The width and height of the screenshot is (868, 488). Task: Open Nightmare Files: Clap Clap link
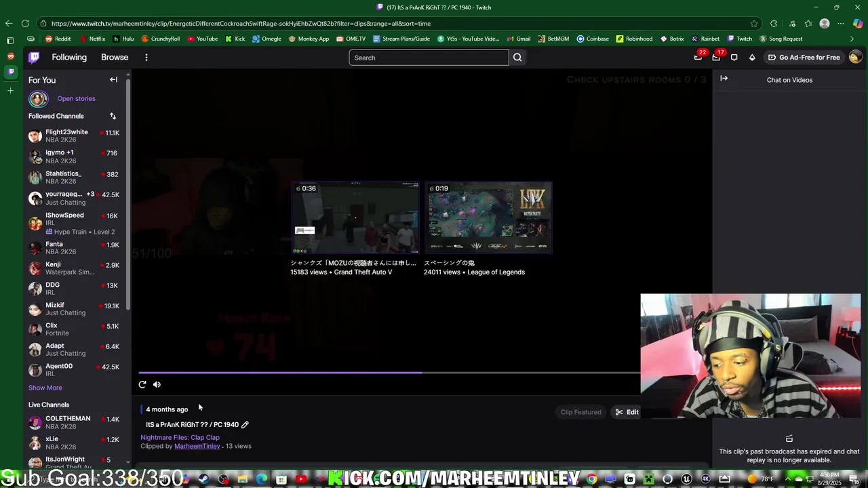tap(180, 437)
